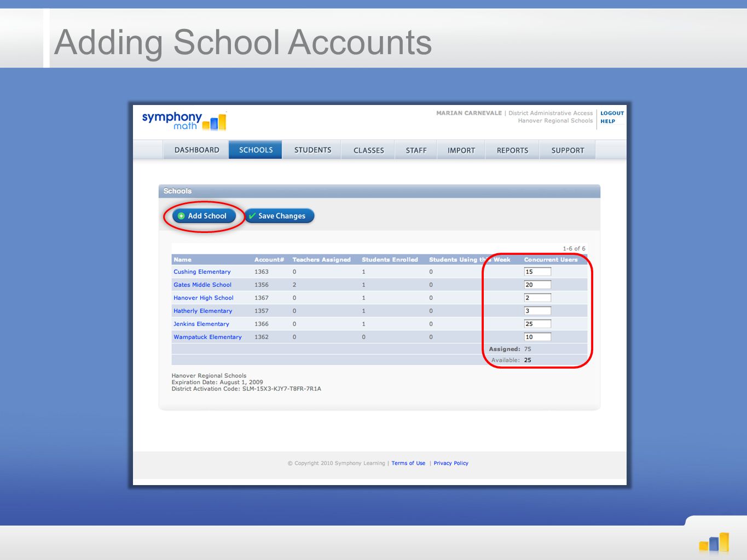Click the Name column header
The image size is (747, 560).
coord(183,260)
